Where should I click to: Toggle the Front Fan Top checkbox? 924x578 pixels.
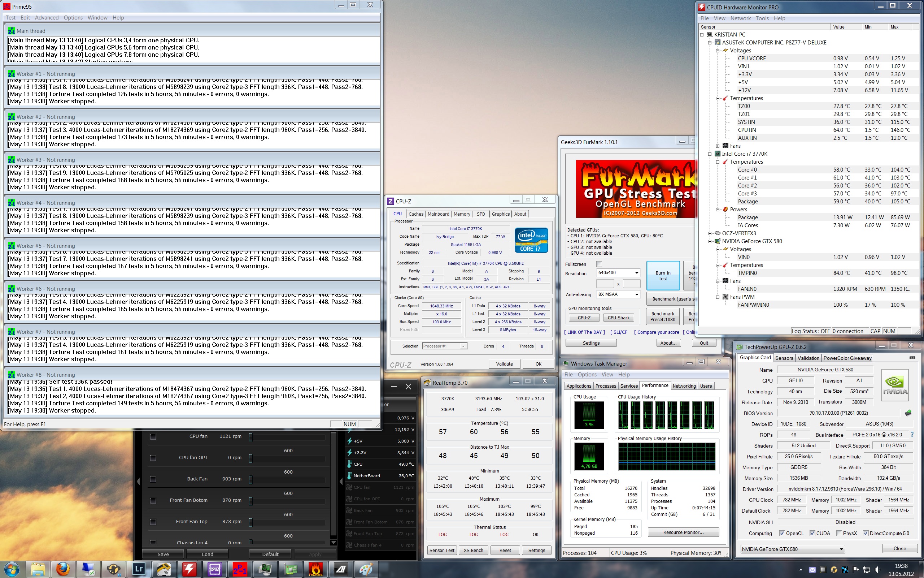coord(153,522)
